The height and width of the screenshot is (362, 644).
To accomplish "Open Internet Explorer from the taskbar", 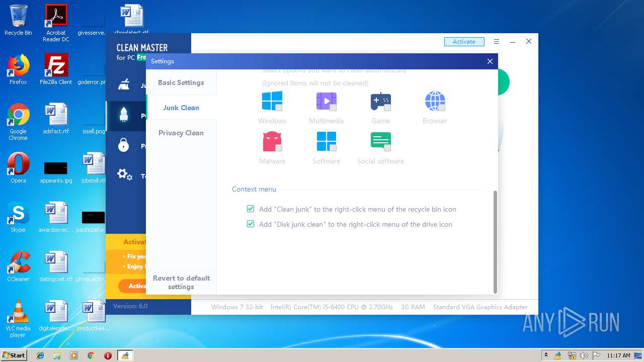I will (40, 355).
